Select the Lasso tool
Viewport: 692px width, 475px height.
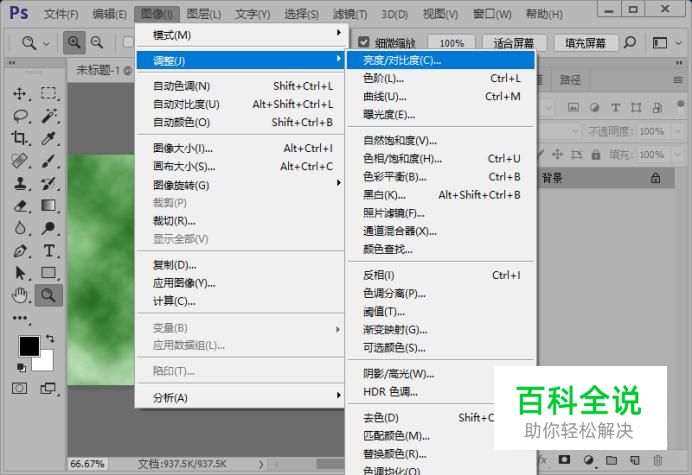[x=20, y=116]
